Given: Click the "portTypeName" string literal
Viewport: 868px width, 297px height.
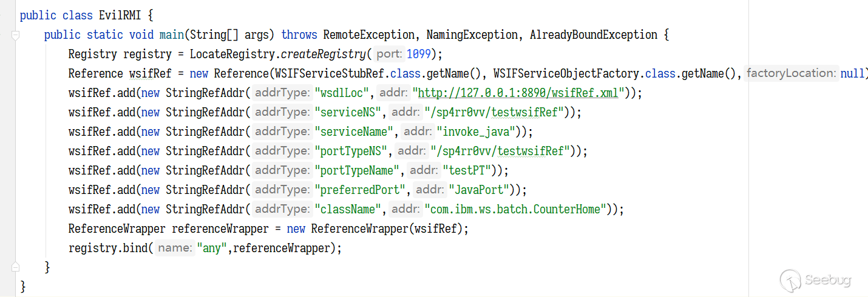Looking at the screenshot, I should (358, 170).
